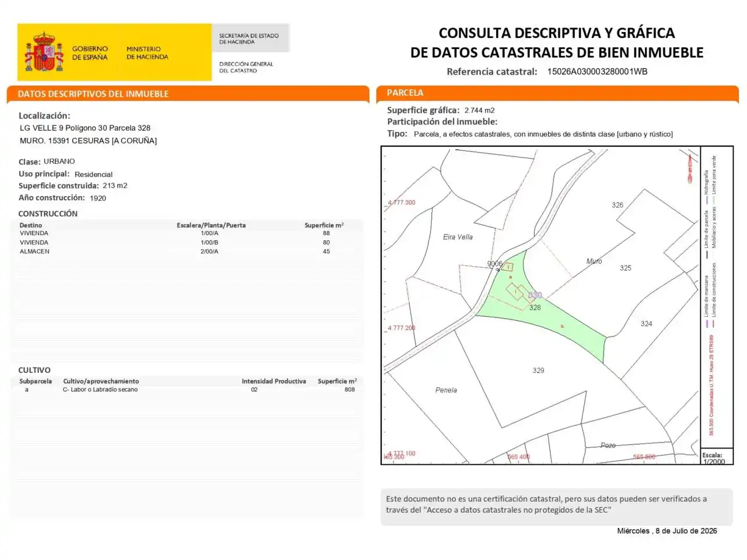747x560 pixels.
Task: Click the '9006' label on the map
Action: pyautogui.click(x=495, y=264)
